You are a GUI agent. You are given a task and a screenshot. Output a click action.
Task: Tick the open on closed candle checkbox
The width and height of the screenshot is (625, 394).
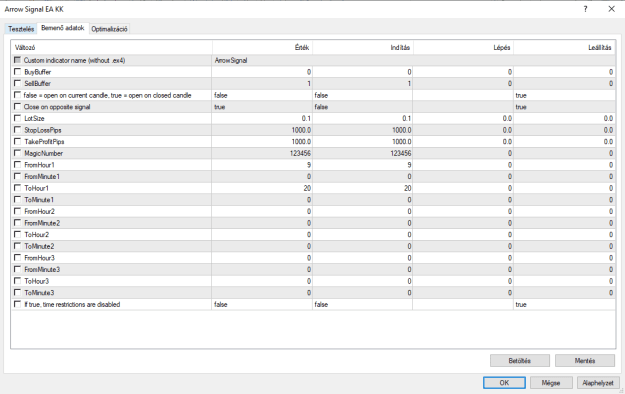(17, 95)
